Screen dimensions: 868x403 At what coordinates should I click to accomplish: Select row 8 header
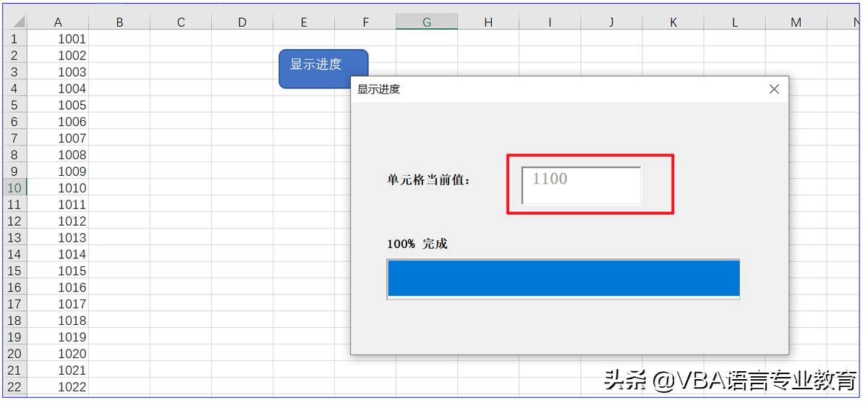(x=15, y=155)
